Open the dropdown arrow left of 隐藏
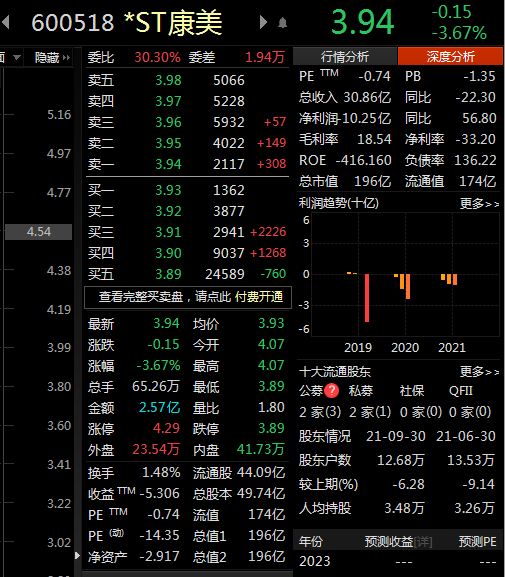The image size is (505, 577). [x=17, y=57]
